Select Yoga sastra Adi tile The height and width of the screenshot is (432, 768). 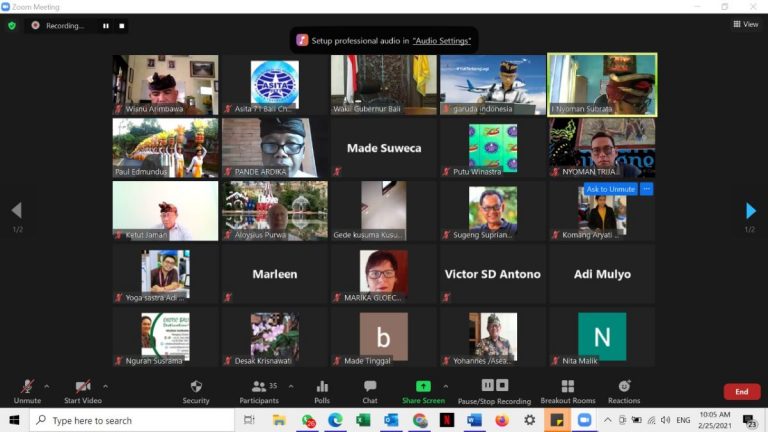click(x=166, y=274)
